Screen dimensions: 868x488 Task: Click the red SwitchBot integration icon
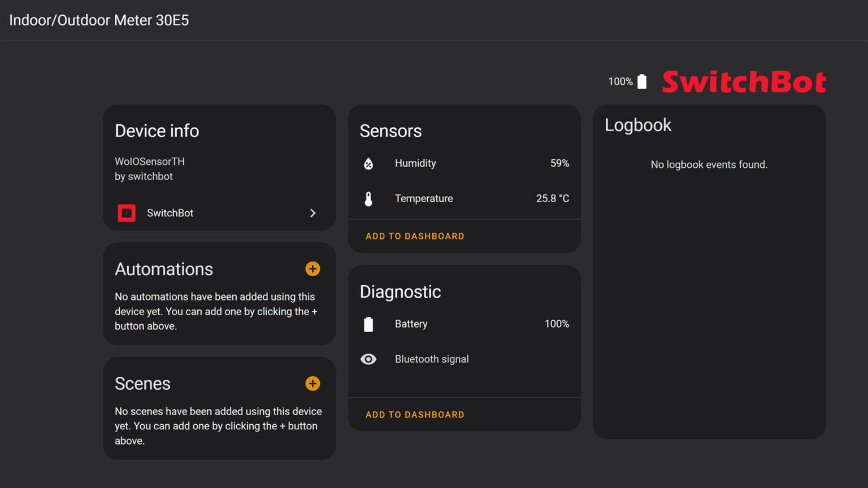[x=127, y=213]
